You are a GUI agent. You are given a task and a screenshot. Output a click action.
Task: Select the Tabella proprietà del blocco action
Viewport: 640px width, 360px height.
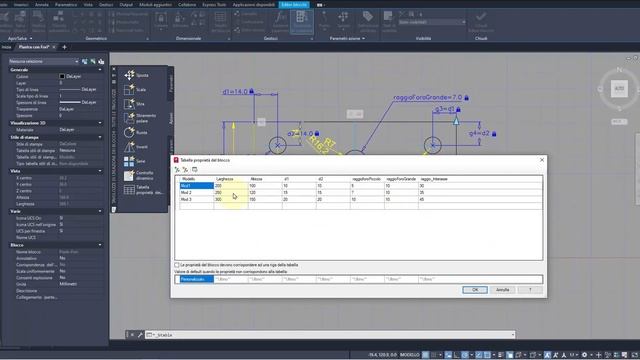click(x=143, y=190)
